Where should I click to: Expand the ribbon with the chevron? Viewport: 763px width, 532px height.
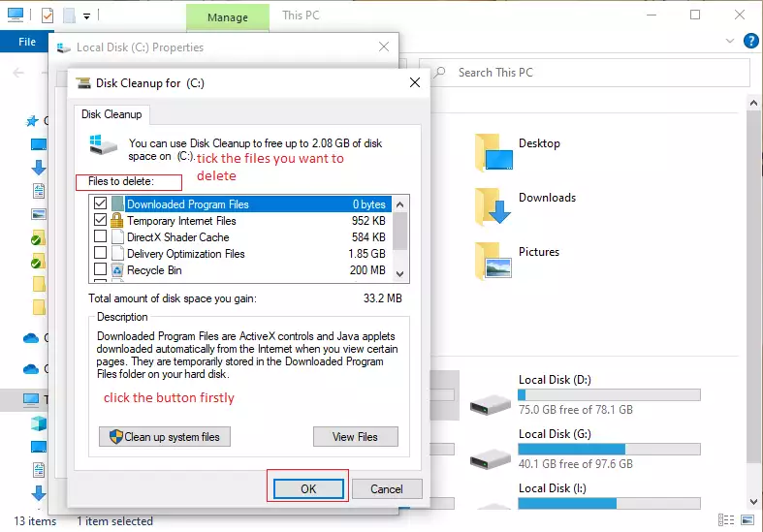[x=730, y=41]
